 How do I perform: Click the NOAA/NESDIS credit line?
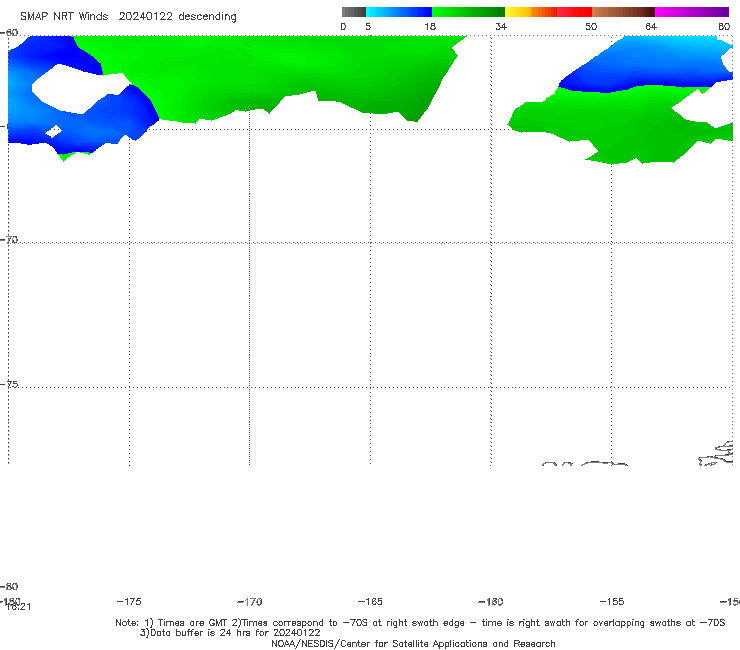point(413,643)
